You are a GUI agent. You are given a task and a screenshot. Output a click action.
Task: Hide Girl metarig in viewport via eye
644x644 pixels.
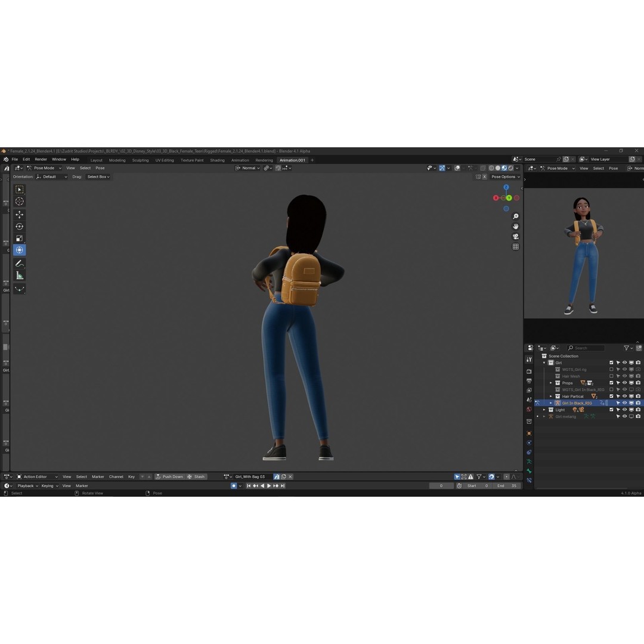point(625,416)
